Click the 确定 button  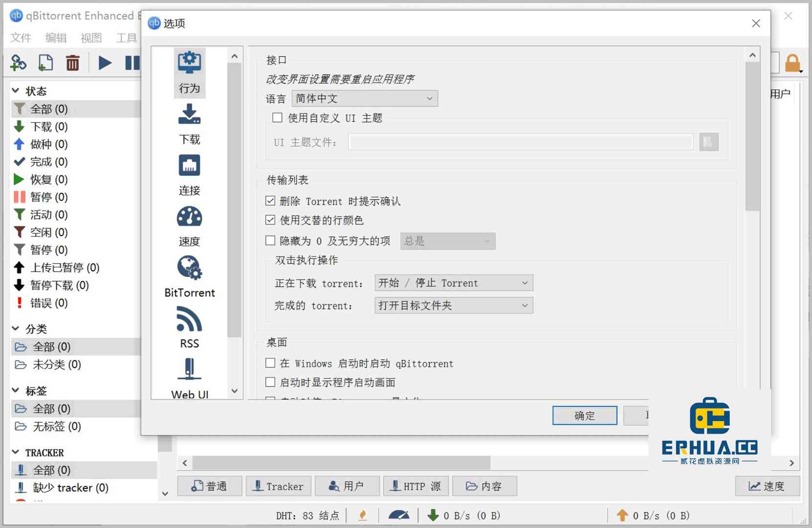point(585,416)
